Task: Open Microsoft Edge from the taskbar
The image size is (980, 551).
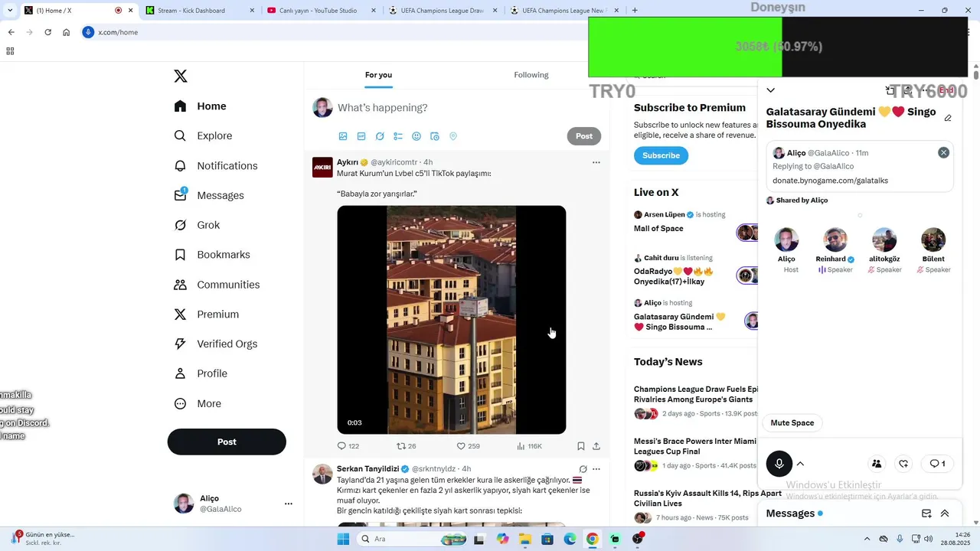Action: [570, 539]
